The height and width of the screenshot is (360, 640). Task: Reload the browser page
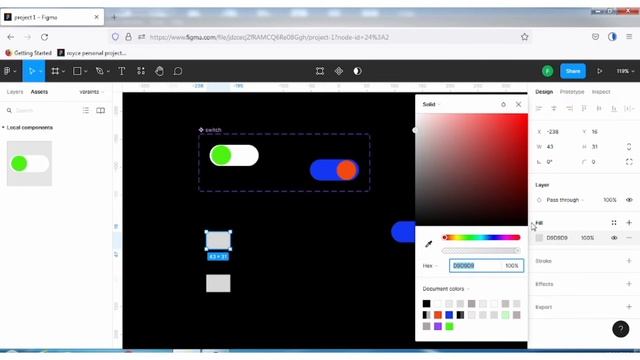pos(44,37)
